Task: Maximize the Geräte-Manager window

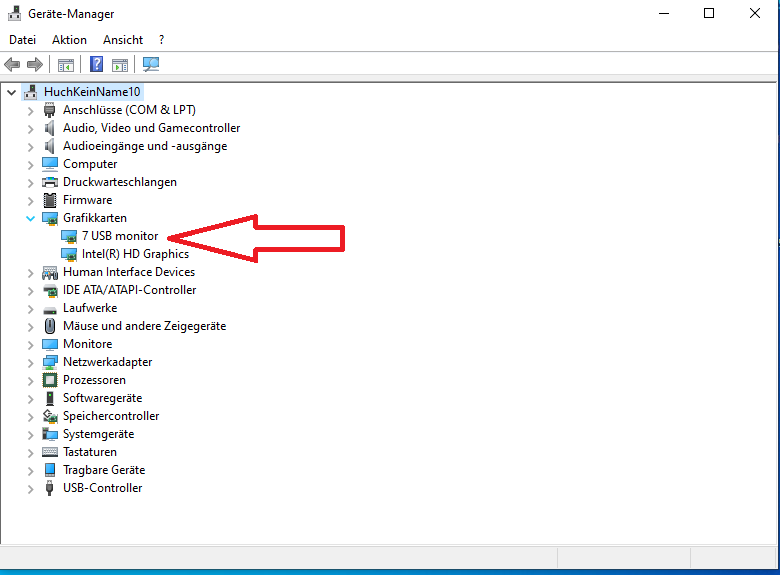Action: (x=709, y=13)
